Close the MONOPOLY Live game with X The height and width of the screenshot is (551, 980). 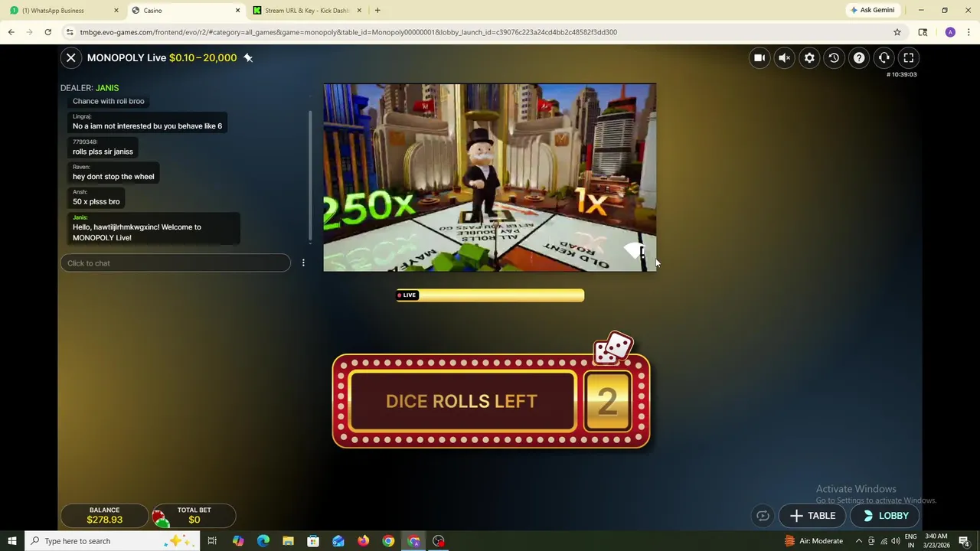(x=70, y=57)
